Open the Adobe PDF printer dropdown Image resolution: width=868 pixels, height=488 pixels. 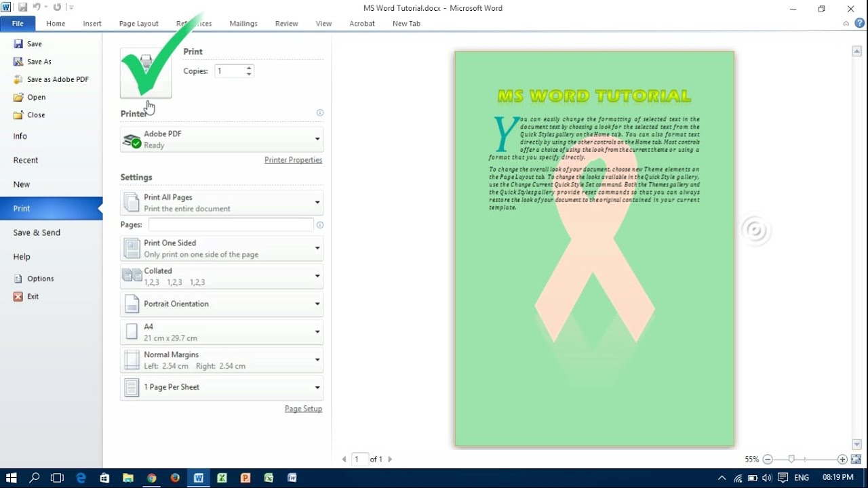coord(222,139)
